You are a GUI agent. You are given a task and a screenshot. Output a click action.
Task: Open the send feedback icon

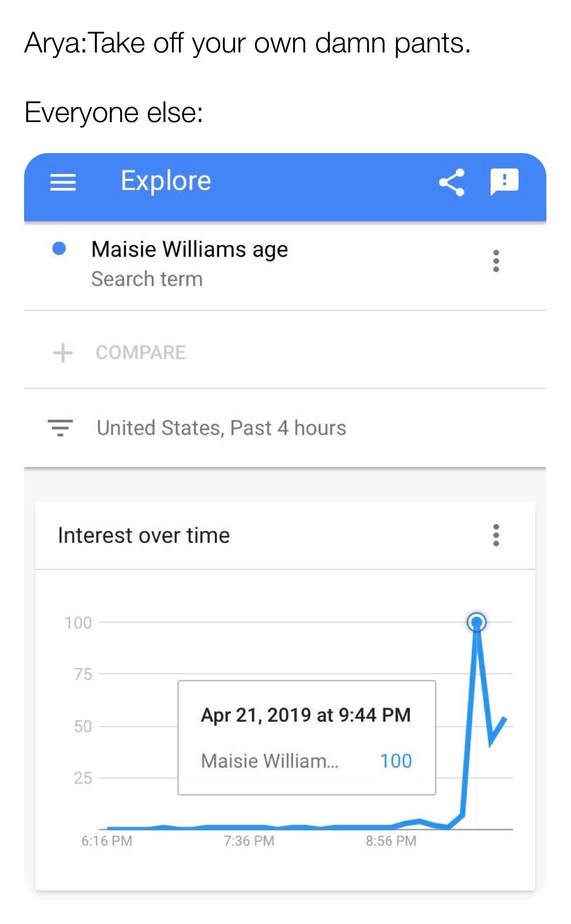tap(504, 181)
